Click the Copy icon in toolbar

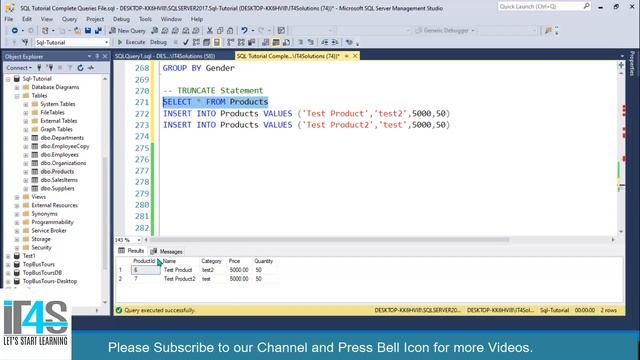coord(220,31)
